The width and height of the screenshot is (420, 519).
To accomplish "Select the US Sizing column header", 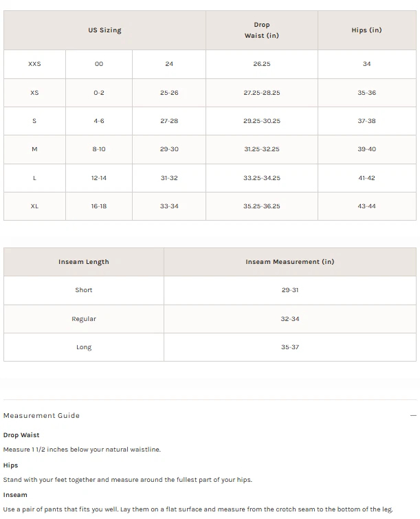I will pos(104,30).
